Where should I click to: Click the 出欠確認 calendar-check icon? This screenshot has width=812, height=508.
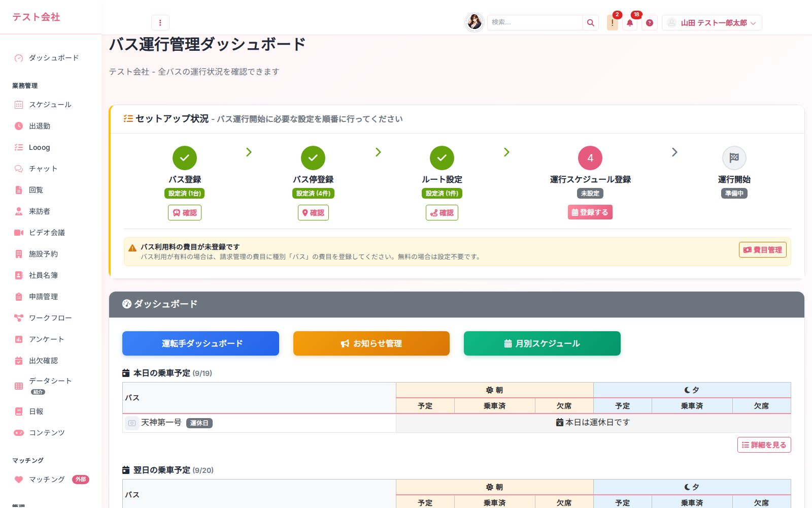click(x=19, y=361)
